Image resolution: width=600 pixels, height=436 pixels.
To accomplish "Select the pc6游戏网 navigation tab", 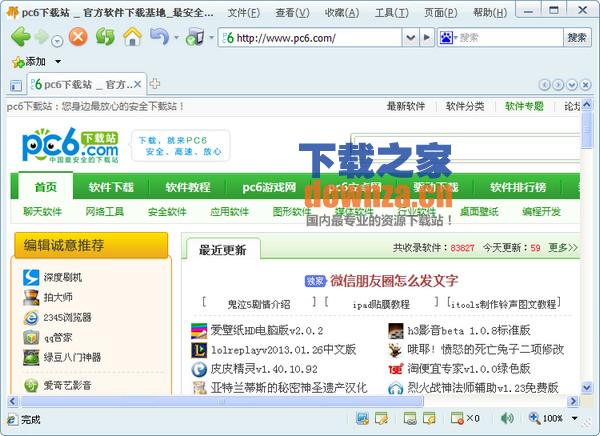I will coord(269,187).
